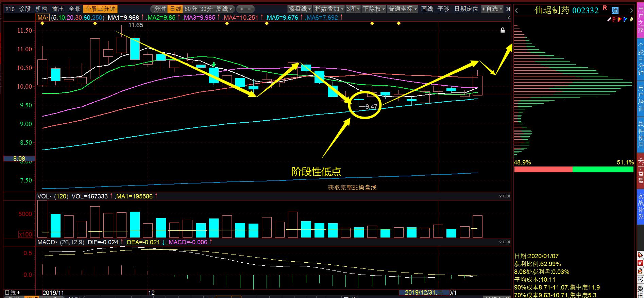This screenshot has height=298, width=644.
Task: Click the pencil note icon
Action: [609, 20]
